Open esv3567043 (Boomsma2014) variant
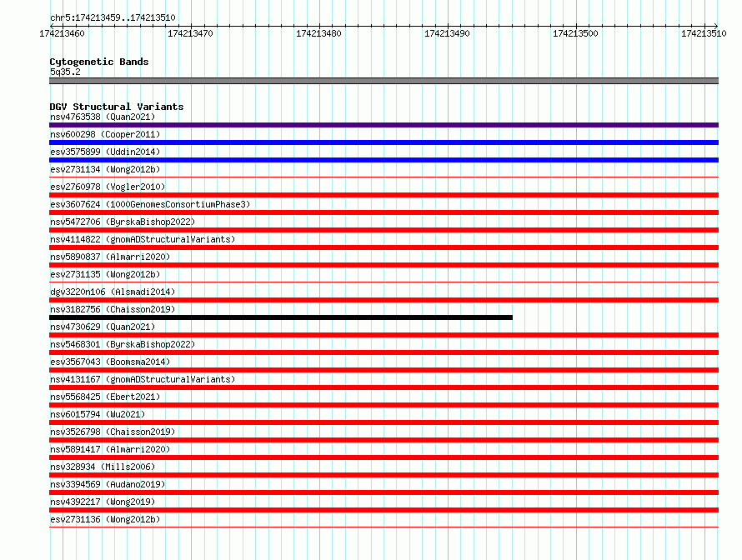 (x=110, y=362)
